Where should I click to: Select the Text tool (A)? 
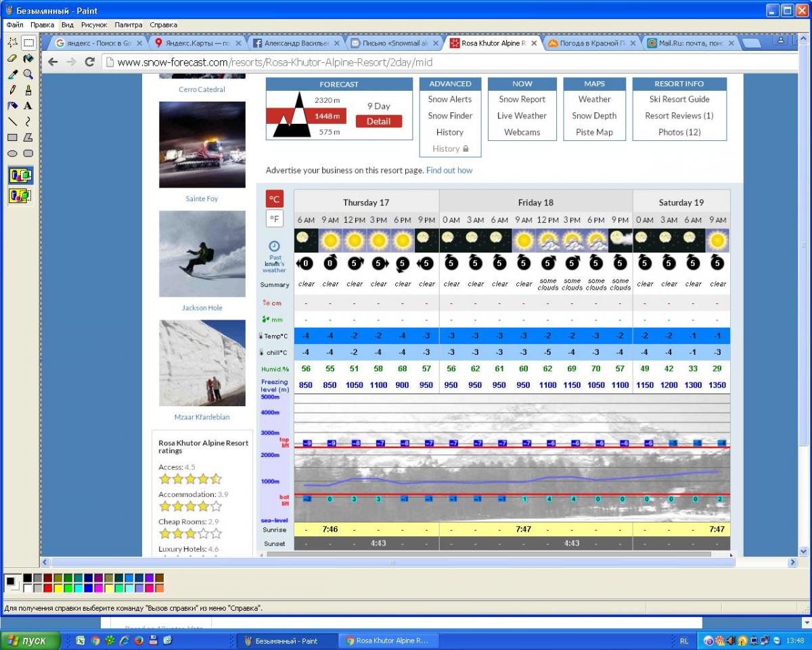coord(28,106)
